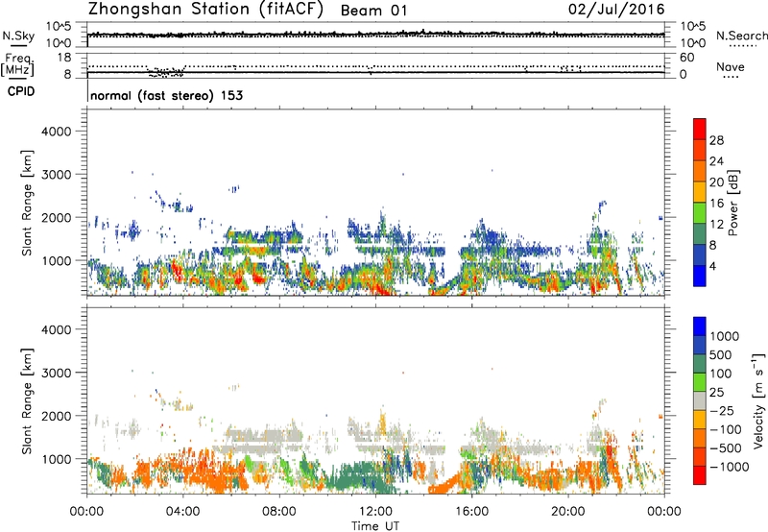Click the '12:00' time tick label
The width and height of the screenshot is (768, 532).
375,512
